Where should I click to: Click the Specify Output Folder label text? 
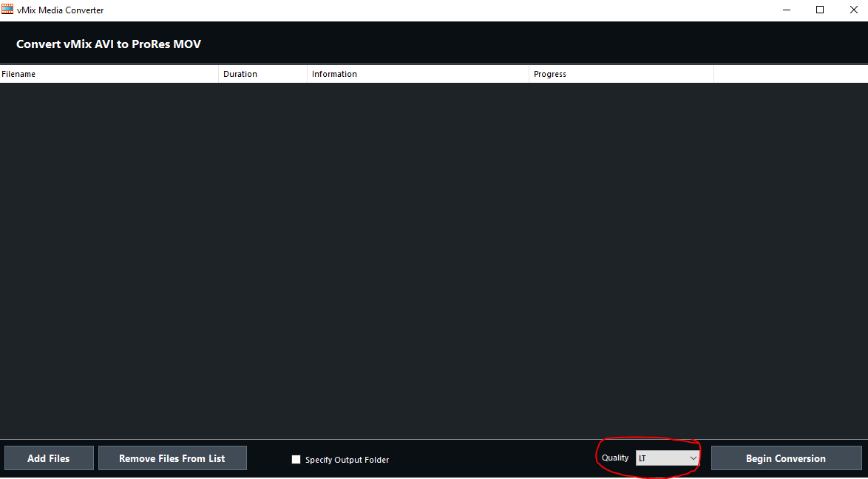(x=347, y=460)
